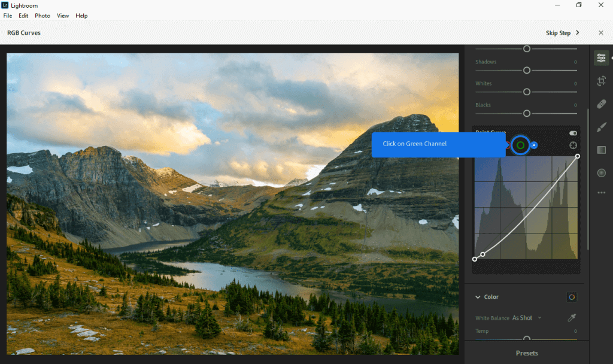Image resolution: width=613 pixels, height=364 pixels.
Task: Click the Temp slider handle
Action: (x=527, y=338)
